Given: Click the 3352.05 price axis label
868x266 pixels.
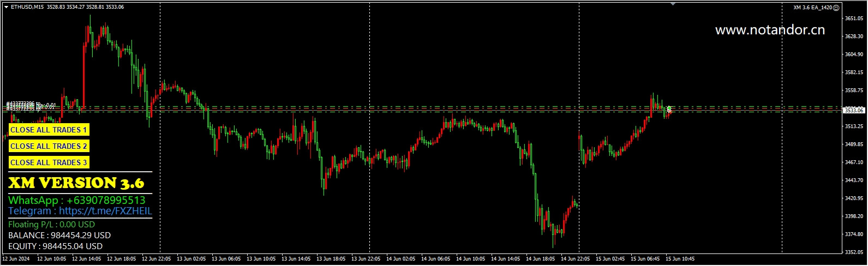Looking at the screenshot, I should [854, 252].
